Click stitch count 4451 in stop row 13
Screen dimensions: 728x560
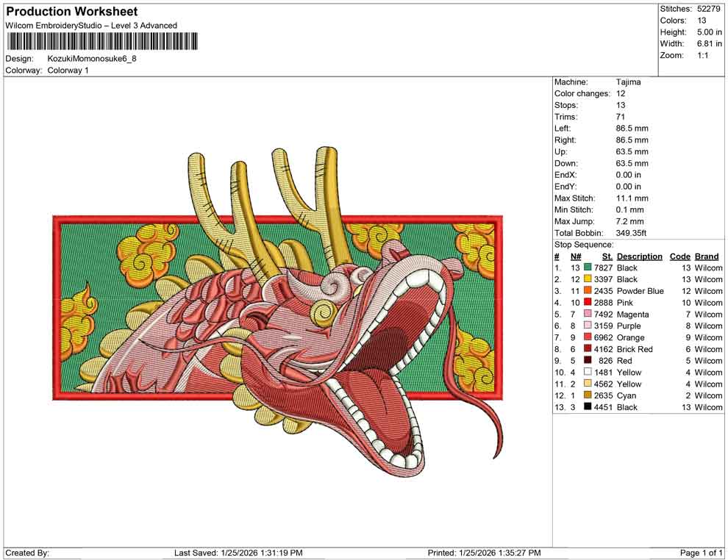point(603,407)
